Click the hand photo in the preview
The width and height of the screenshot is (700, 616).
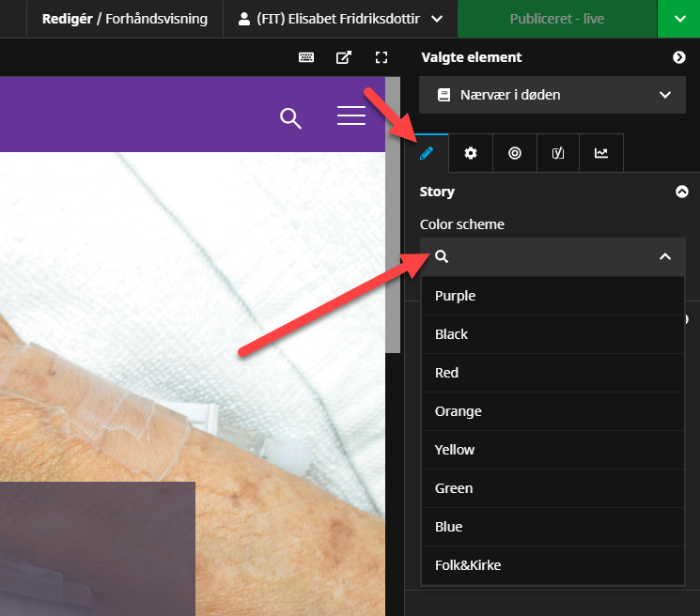click(193, 384)
